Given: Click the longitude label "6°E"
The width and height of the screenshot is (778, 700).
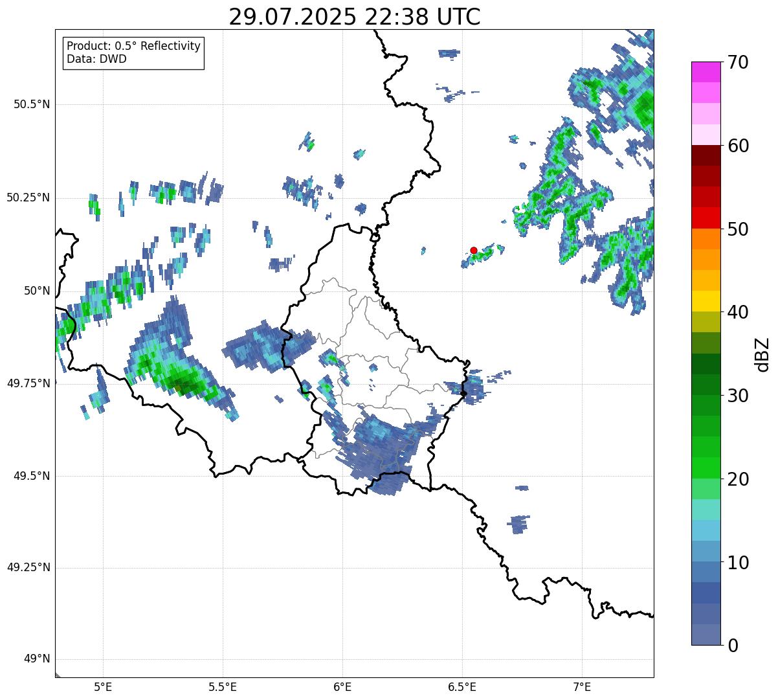Looking at the screenshot, I should point(342,686).
